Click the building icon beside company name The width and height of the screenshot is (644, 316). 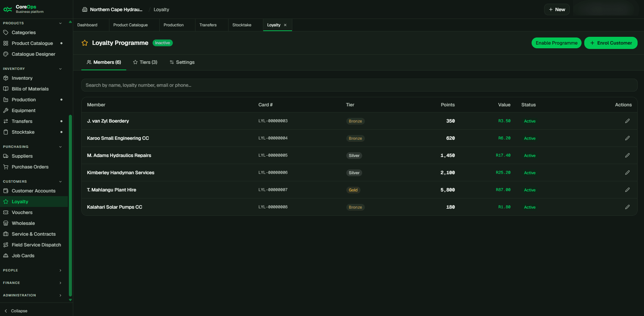pyautogui.click(x=85, y=9)
